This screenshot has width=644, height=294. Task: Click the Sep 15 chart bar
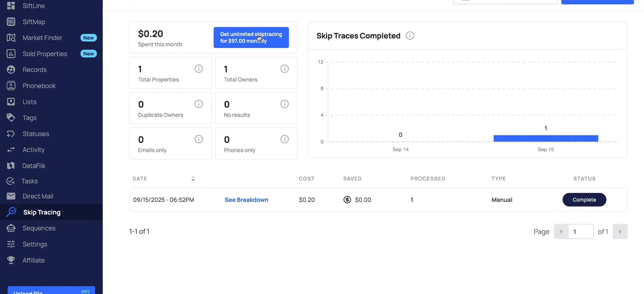(x=546, y=138)
